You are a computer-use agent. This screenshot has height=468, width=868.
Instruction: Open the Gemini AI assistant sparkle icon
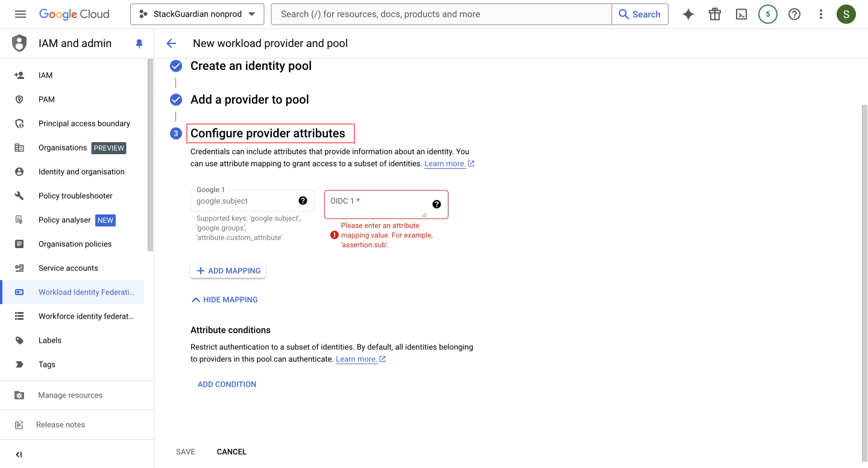click(688, 14)
